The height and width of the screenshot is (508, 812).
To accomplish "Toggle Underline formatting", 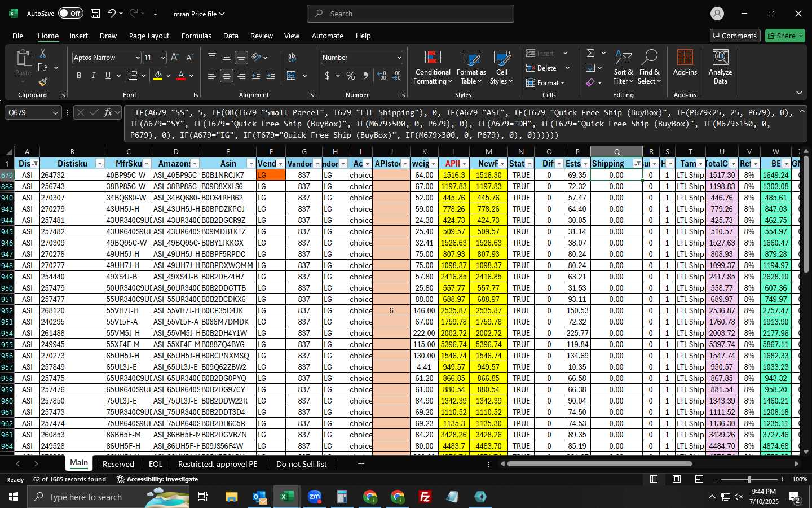I will (x=108, y=76).
